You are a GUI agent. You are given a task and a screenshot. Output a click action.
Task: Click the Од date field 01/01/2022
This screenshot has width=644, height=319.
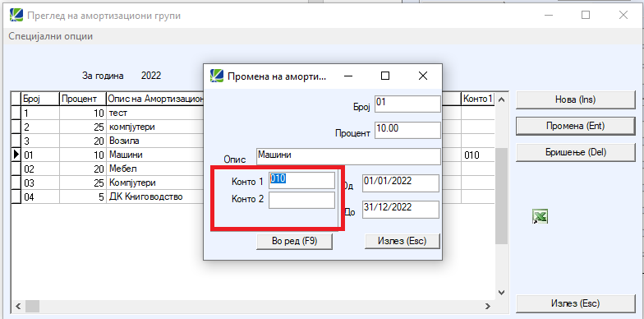click(x=401, y=183)
